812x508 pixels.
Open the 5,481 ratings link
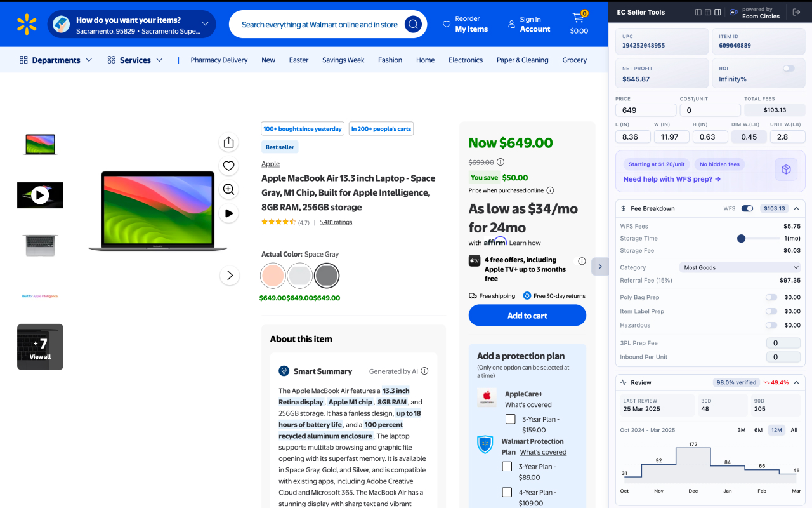click(x=336, y=222)
